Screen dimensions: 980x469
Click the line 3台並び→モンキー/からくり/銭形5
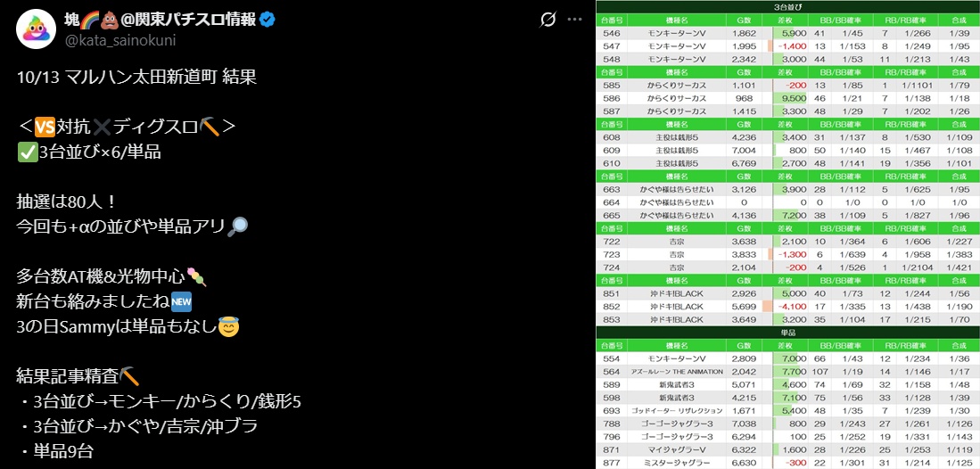(168, 402)
